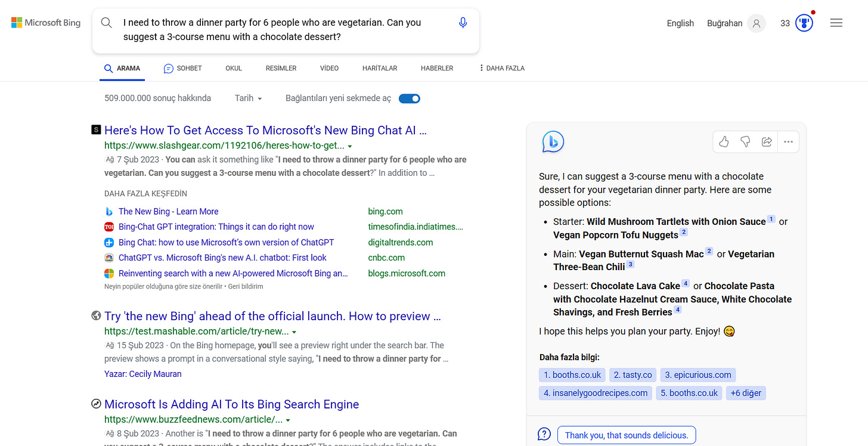868x446 pixels.
Task: Click the Bing chat logo in answer card
Action: 553,142
